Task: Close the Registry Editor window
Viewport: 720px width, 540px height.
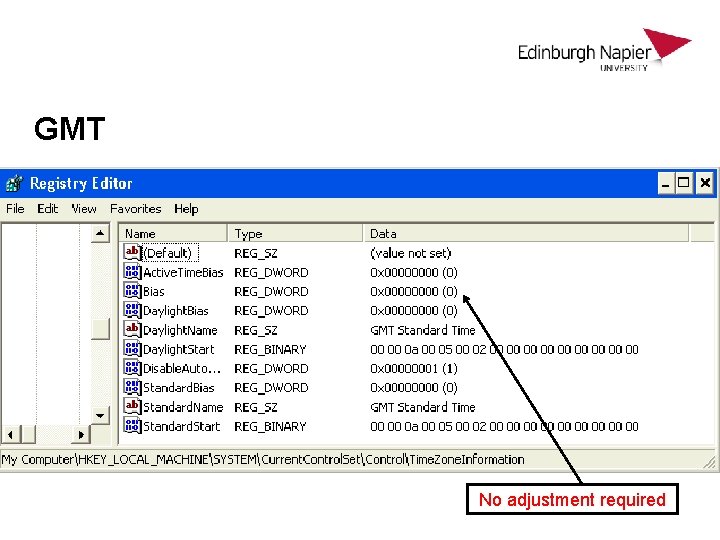Action: pos(705,184)
